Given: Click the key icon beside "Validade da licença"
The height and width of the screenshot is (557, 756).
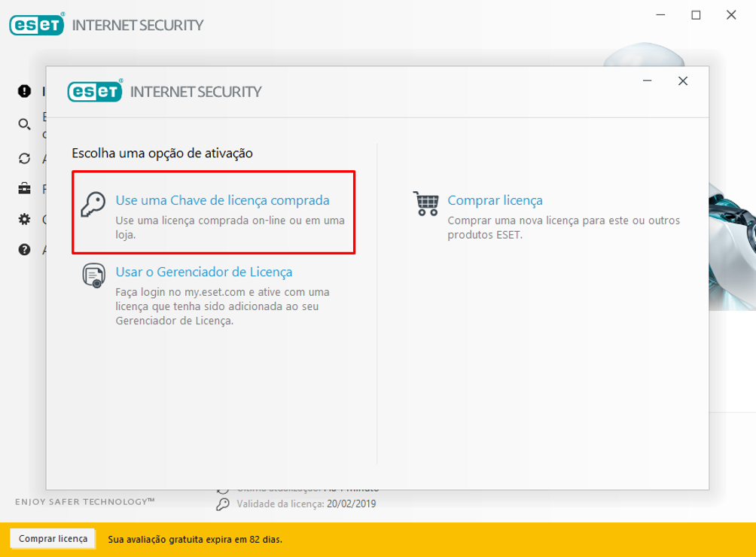Looking at the screenshot, I should click(x=223, y=504).
